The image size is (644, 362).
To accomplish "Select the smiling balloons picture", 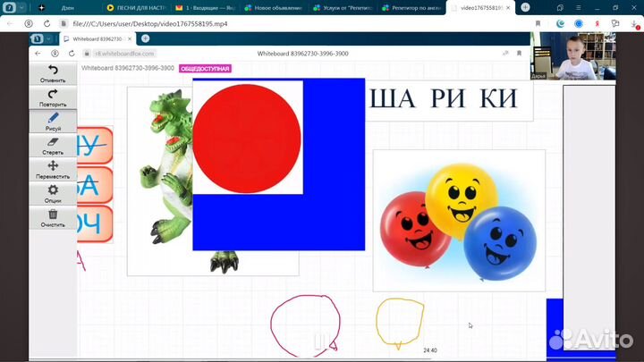I will pos(459,221).
